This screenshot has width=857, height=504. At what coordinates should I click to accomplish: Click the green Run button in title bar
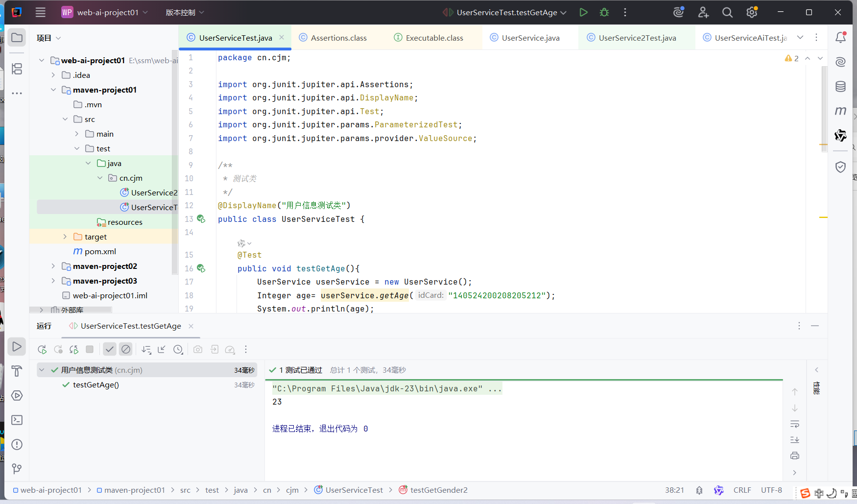583,12
